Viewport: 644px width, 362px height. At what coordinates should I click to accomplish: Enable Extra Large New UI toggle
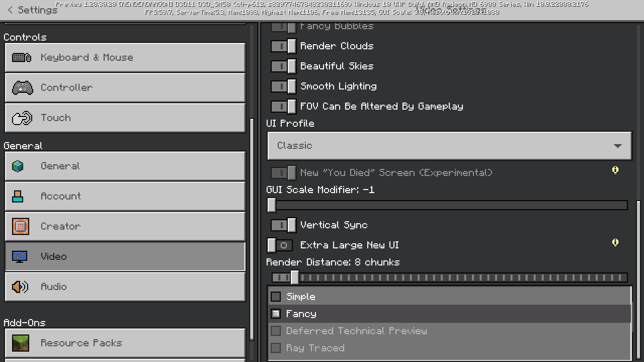click(x=280, y=245)
